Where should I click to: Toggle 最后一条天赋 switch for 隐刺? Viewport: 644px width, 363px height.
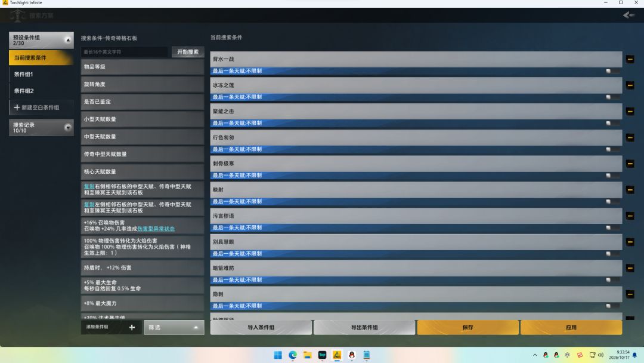(x=613, y=306)
